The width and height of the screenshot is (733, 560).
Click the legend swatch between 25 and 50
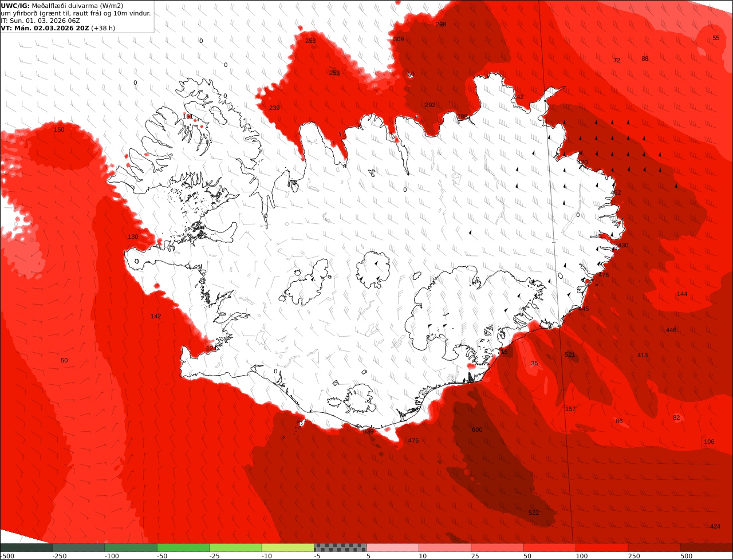[x=497, y=547]
